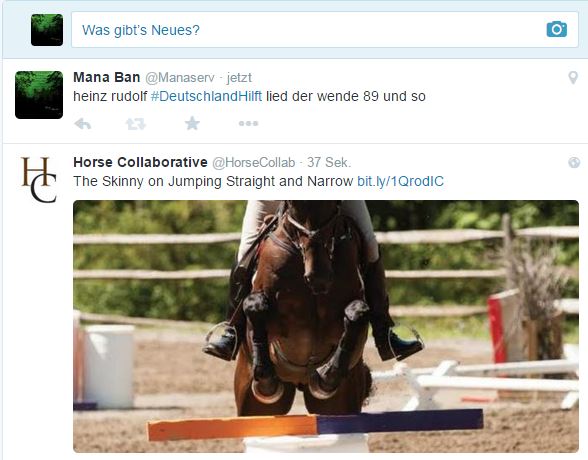Click the camera icon in compose box
Viewport: 588px width, 460px height.
[556, 29]
